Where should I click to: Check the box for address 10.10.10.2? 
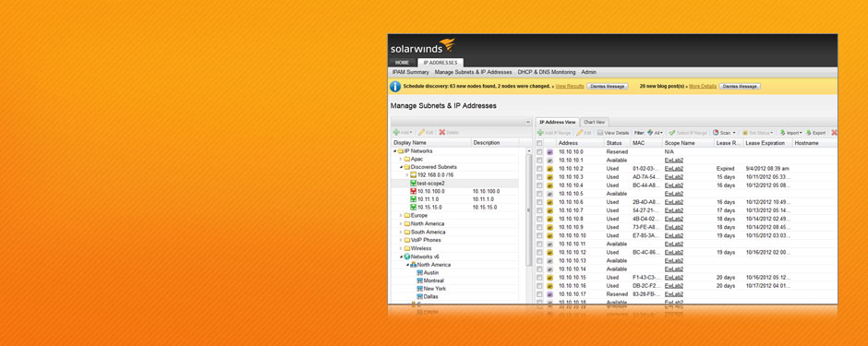pos(539,169)
